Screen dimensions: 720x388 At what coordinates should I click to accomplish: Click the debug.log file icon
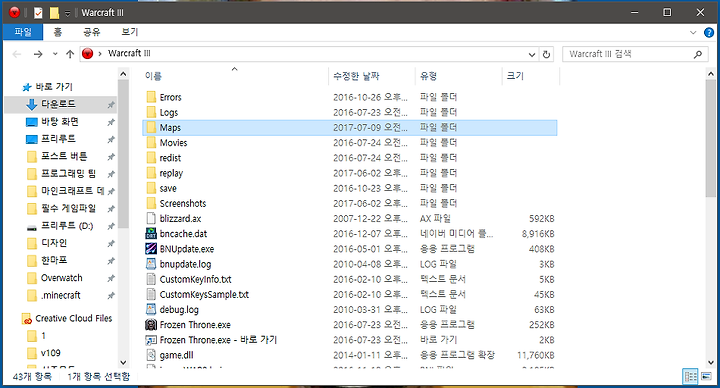pyautogui.click(x=151, y=309)
